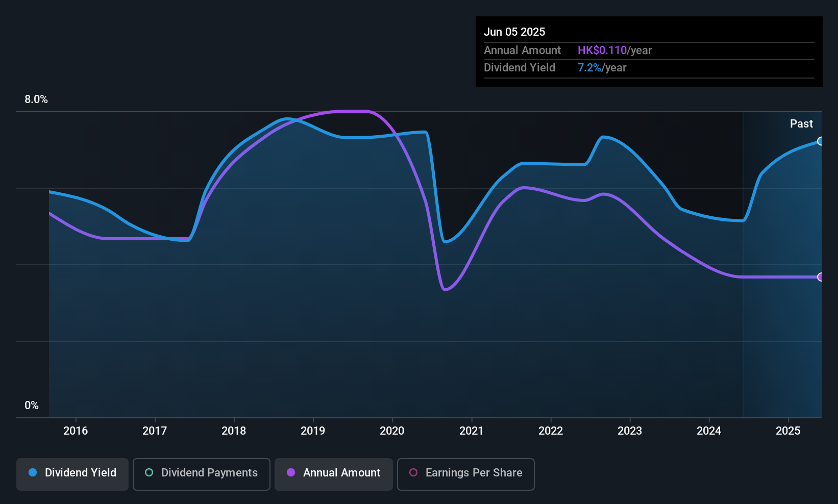Click the blue Dividend Yield legend dot
This screenshot has width=838, height=504.
coord(33,472)
